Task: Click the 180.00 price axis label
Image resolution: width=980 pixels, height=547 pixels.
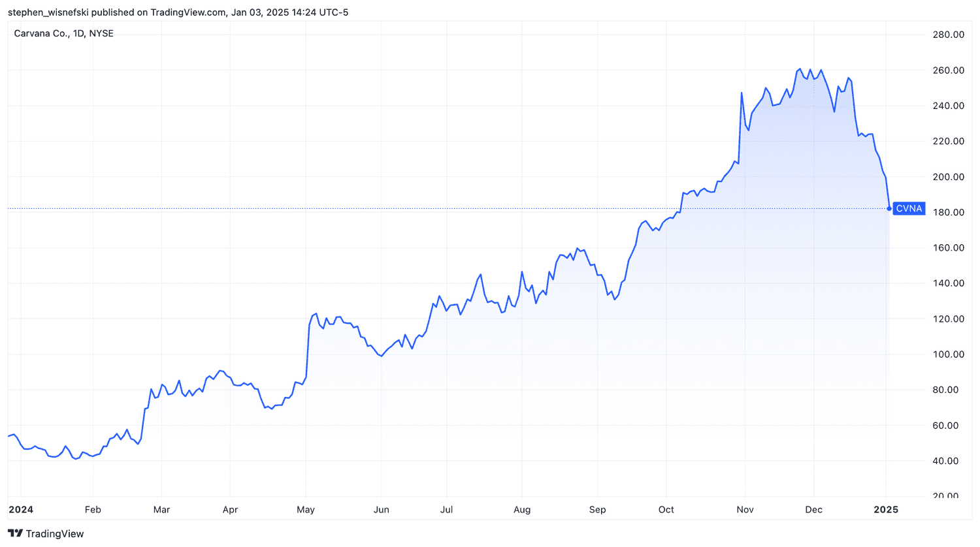Action: point(948,212)
